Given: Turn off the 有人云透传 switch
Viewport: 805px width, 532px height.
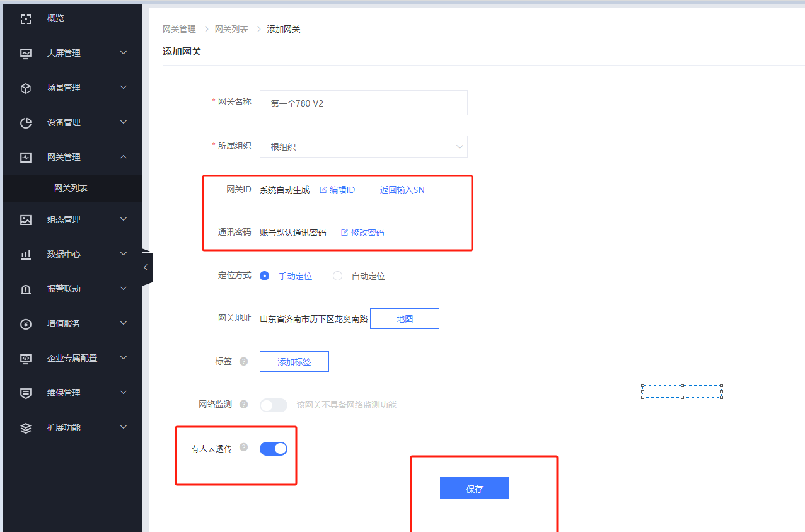Looking at the screenshot, I should [x=274, y=449].
